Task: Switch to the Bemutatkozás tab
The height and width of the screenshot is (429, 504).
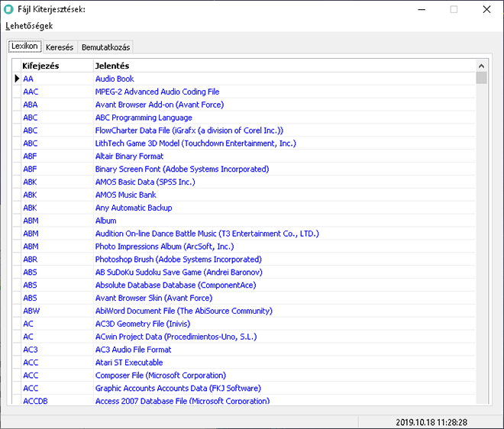Action: (x=105, y=47)
